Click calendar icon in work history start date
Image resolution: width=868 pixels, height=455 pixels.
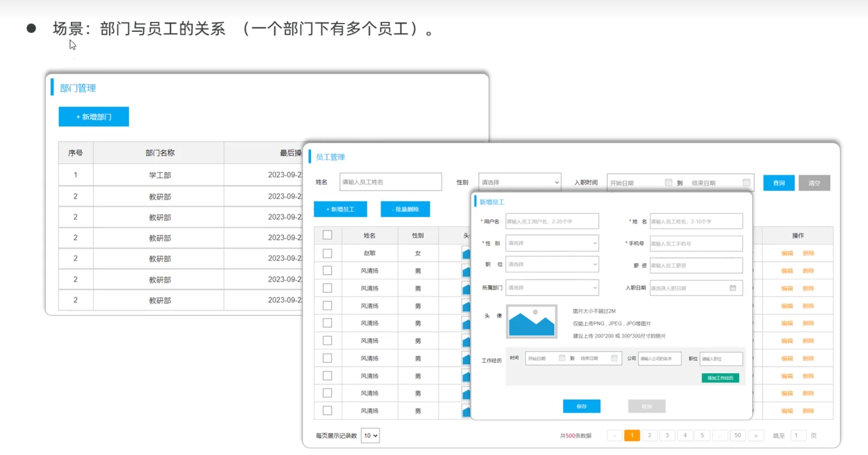562,358
